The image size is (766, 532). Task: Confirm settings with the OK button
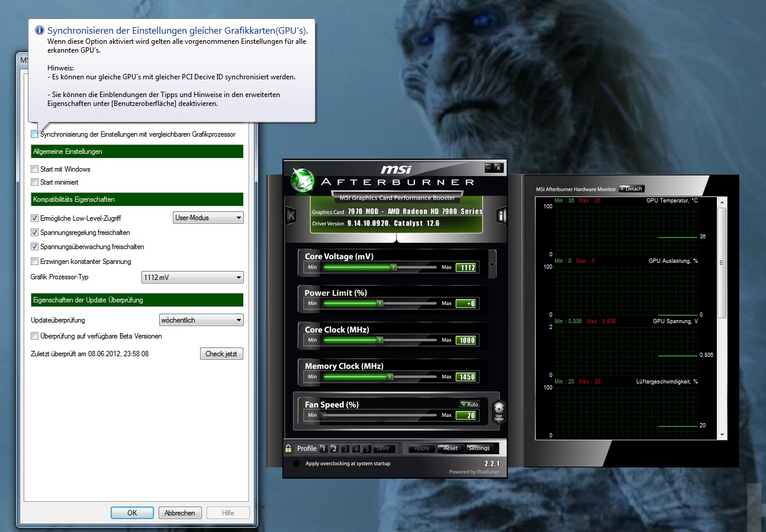(132, 513)
